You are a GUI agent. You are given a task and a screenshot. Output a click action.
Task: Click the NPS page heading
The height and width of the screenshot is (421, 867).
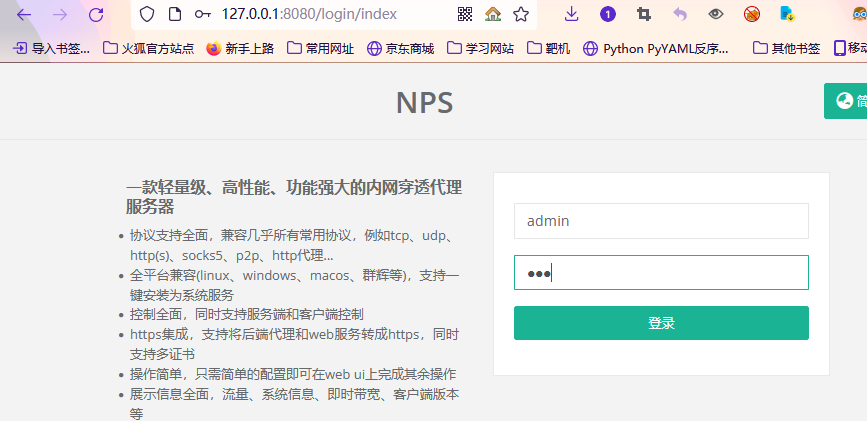424,103
